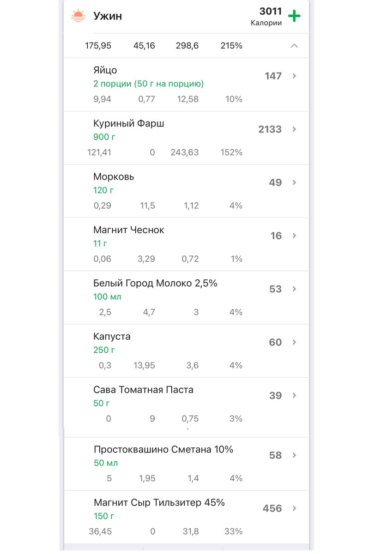Open Морковь entry chevron arrow

[295, 182]
